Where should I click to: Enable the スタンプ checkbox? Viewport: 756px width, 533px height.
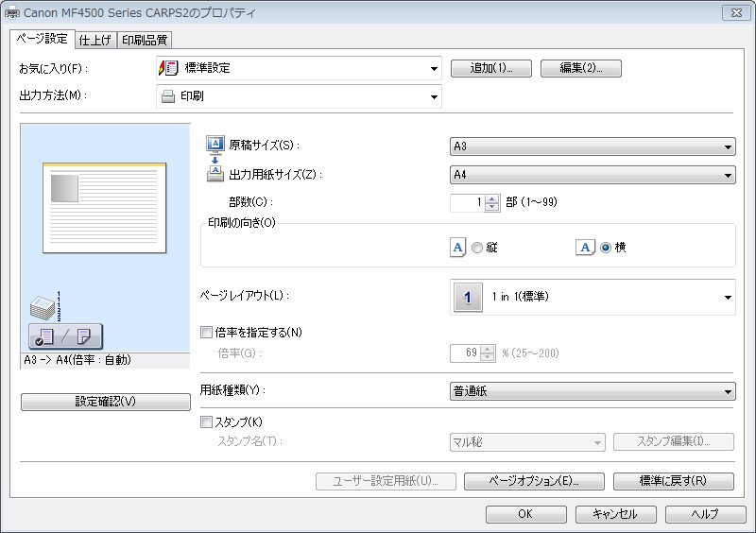tap(206, 422)
